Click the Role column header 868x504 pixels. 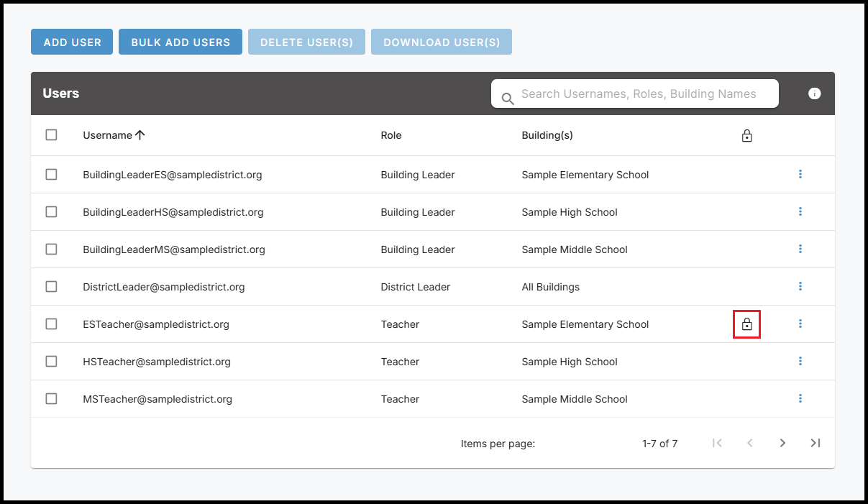click(390, 135)
